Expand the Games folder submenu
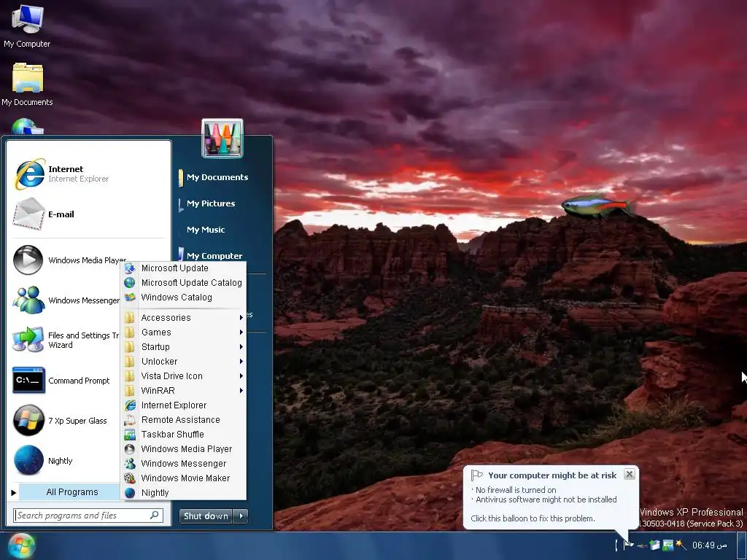Screen dimensions: 747x560 click(184, 332)
